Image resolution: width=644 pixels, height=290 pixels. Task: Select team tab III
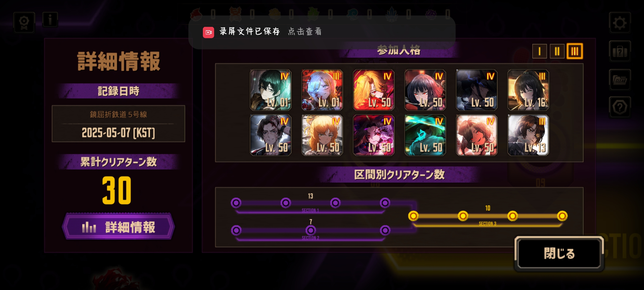(575, 51)
